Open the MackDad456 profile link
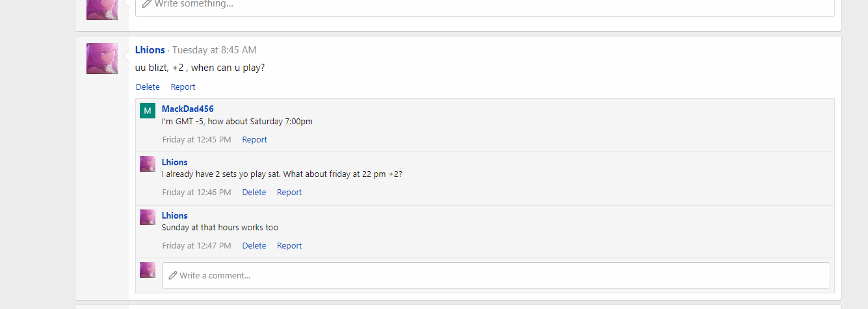 (x=188, y=109)
